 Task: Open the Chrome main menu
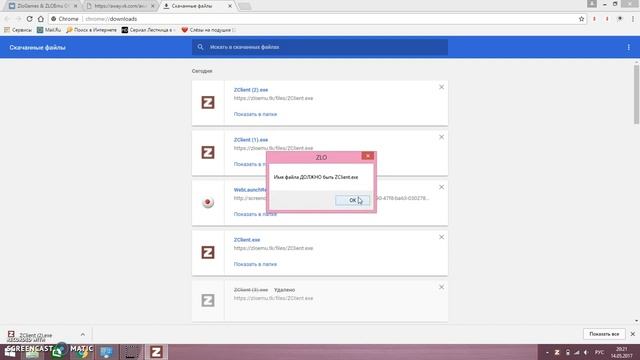point(633,19)
